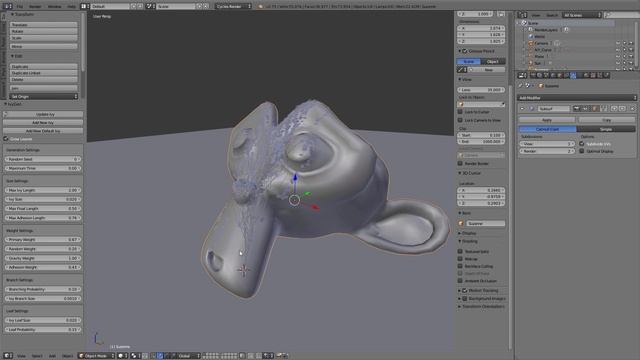Toggle the Optimal Display checkbox
The width and height of the screenshot is (640, 360).
coord(582,151)
